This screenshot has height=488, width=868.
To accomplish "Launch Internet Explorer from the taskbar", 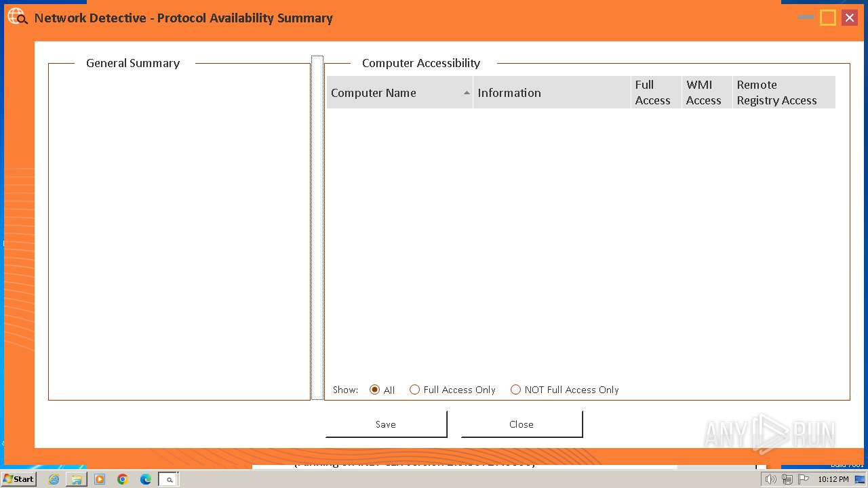I will [x=54, y=479].
